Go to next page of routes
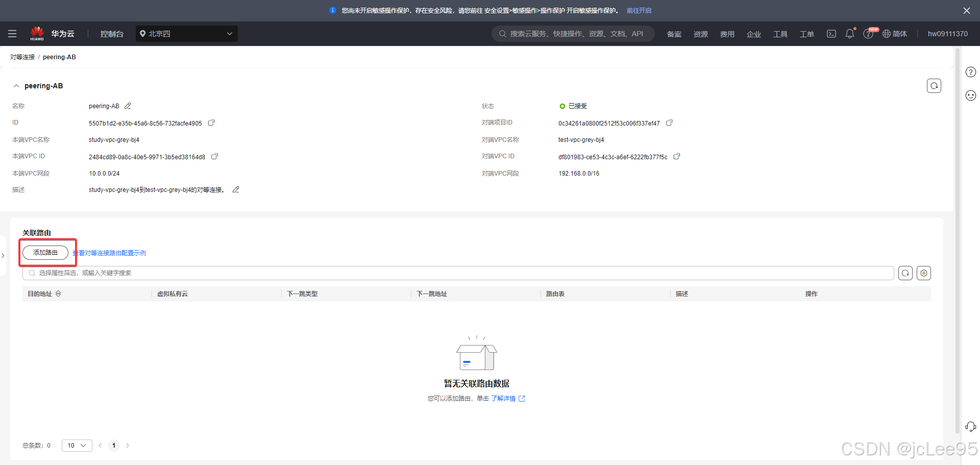The height and width of the screenshot is (465, 980). 128,446
